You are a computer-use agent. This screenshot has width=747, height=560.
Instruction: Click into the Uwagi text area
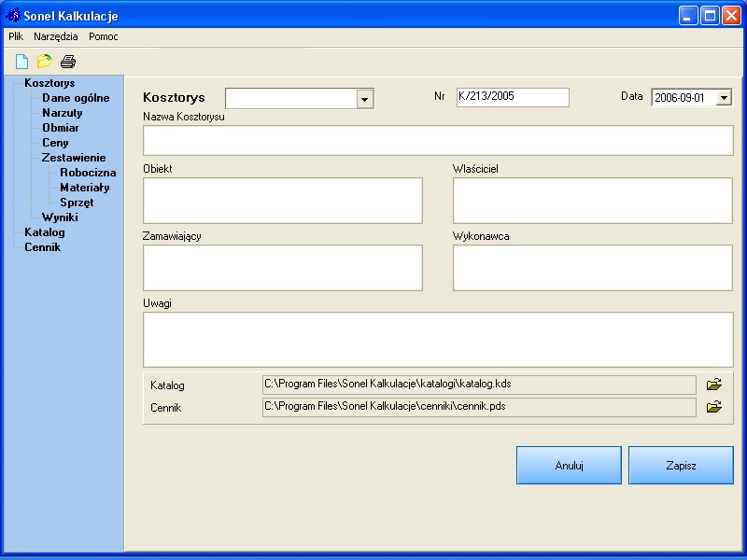[438, 340]
